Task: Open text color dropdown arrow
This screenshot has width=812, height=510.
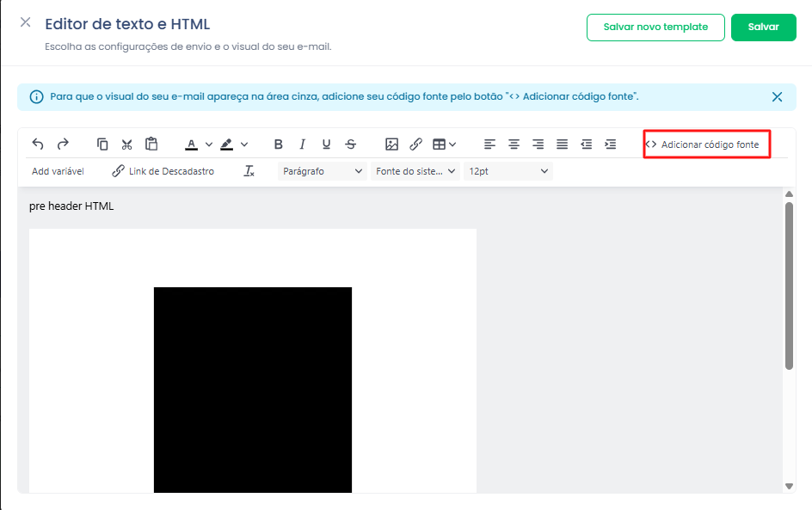Action: point(209,144)
